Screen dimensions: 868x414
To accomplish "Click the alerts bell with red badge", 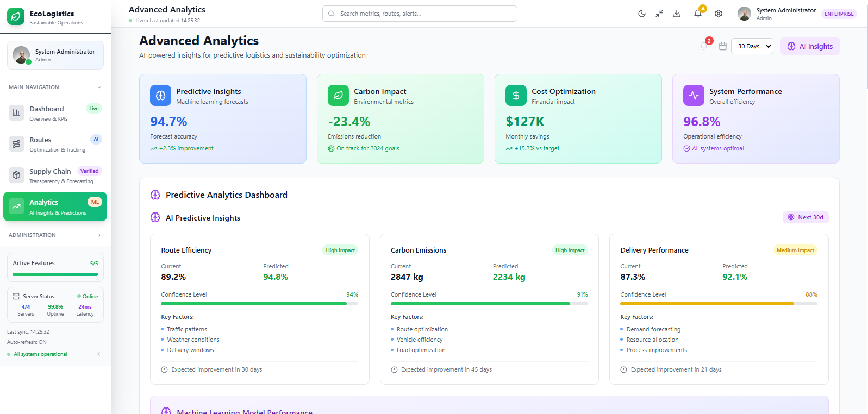I will (704, 46).
